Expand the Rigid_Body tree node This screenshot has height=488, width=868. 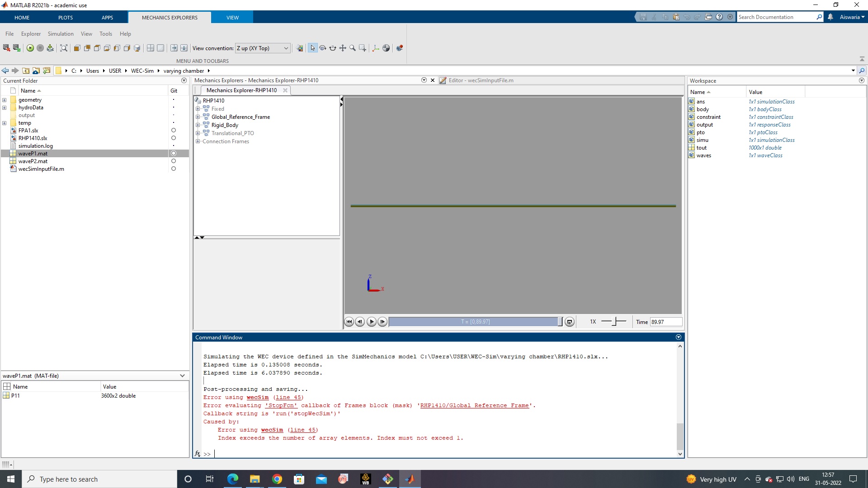pos(198,125)
